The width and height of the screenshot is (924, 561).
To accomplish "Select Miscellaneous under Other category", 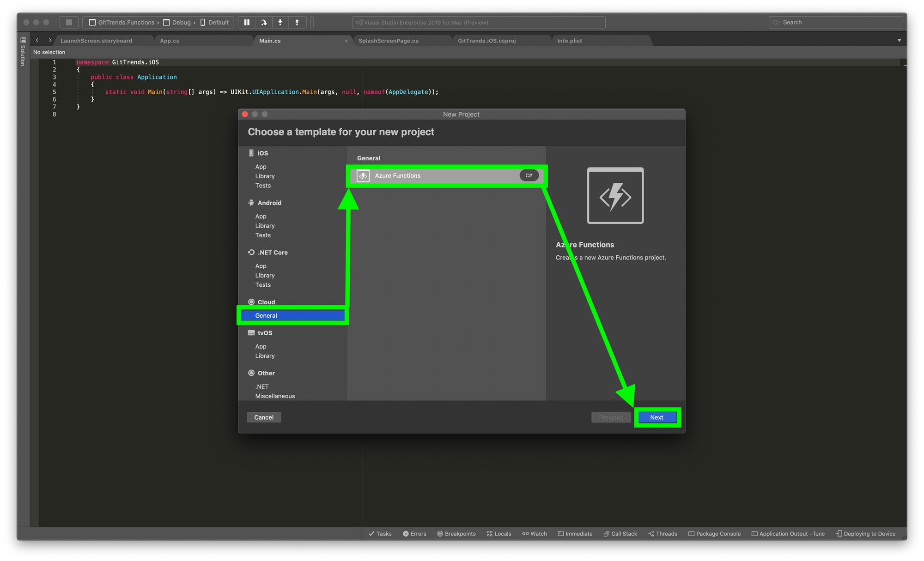I will tap(275, 396).
